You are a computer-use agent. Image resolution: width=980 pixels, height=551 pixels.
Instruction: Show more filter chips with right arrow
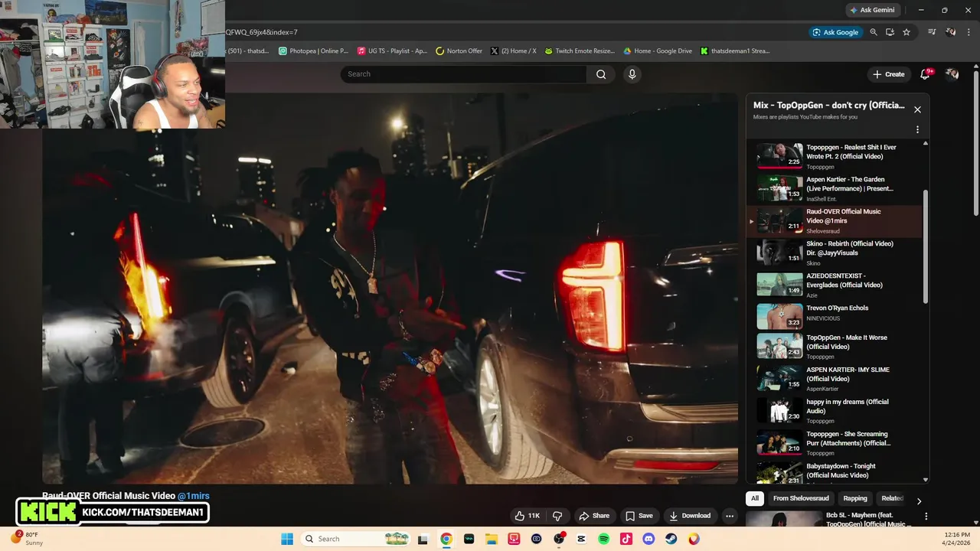919,500
